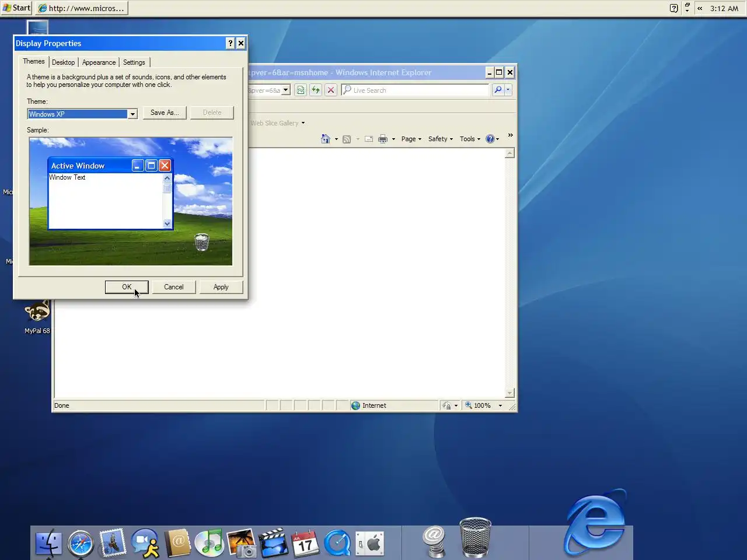Open Live Search provider dropdown arrow
Viewport: 747px width, 560px height.
tap(508, 90)
